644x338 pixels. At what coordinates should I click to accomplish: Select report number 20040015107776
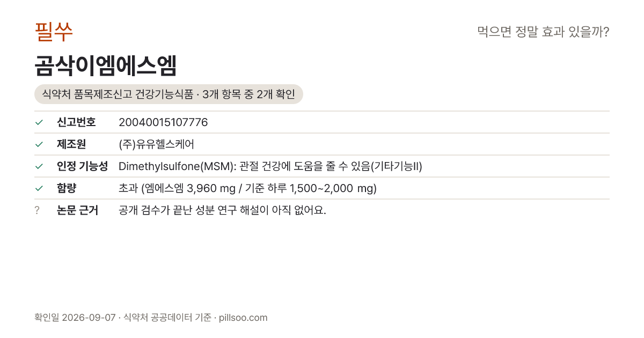coord(163,122)
